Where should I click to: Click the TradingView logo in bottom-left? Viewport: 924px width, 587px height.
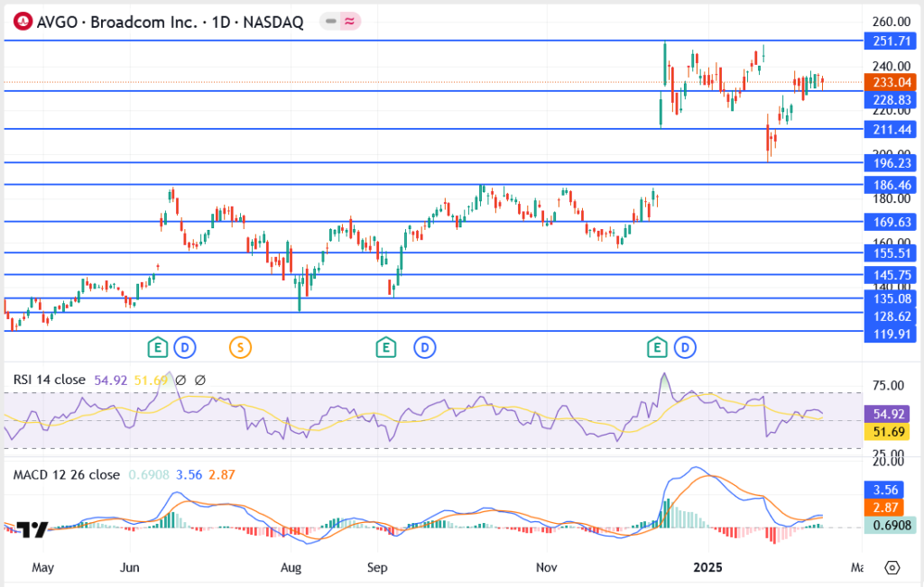[32, 530]
